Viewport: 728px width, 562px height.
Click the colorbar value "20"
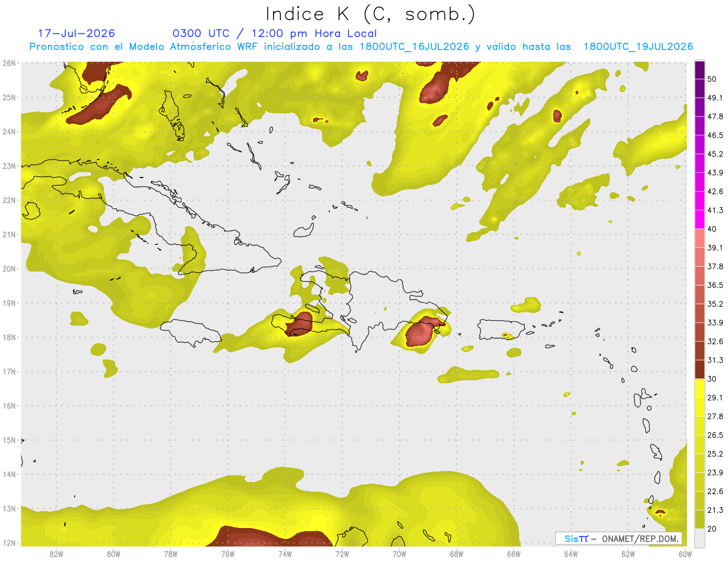click(712, 529)
